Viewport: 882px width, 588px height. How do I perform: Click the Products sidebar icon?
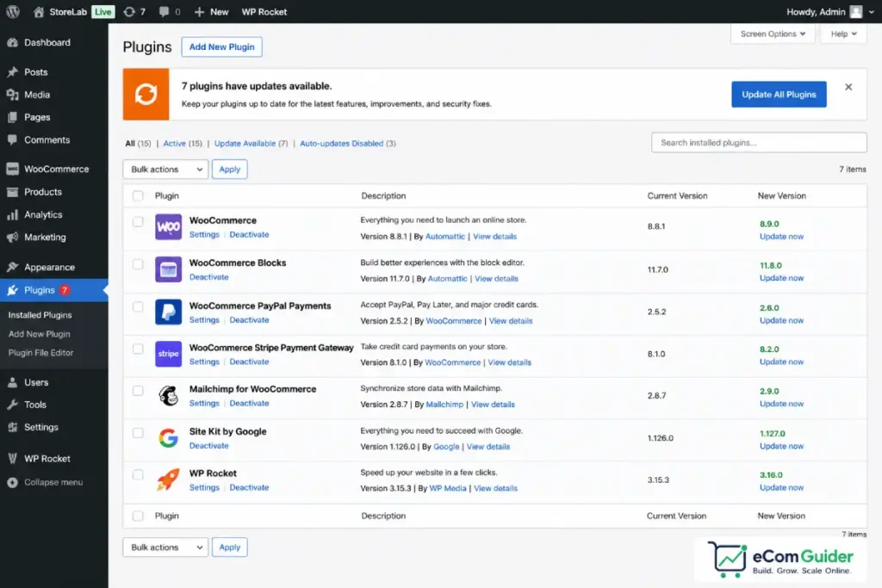pos(12,192)
